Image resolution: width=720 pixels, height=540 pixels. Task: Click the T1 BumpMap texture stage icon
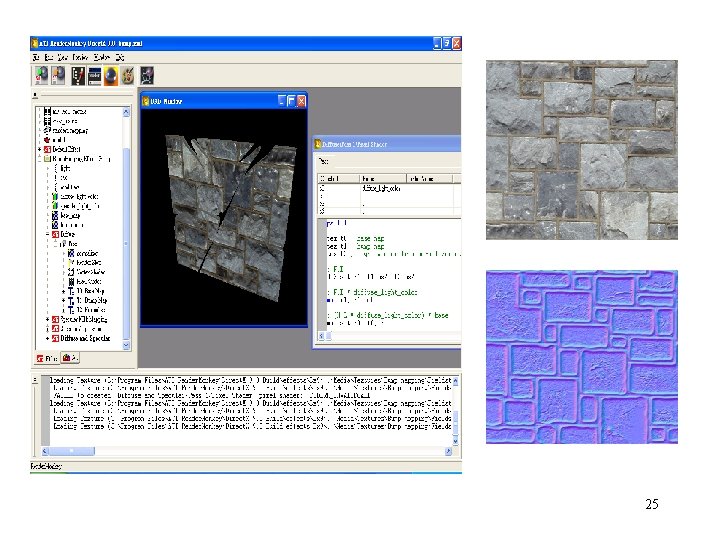(x=71, y=300)
